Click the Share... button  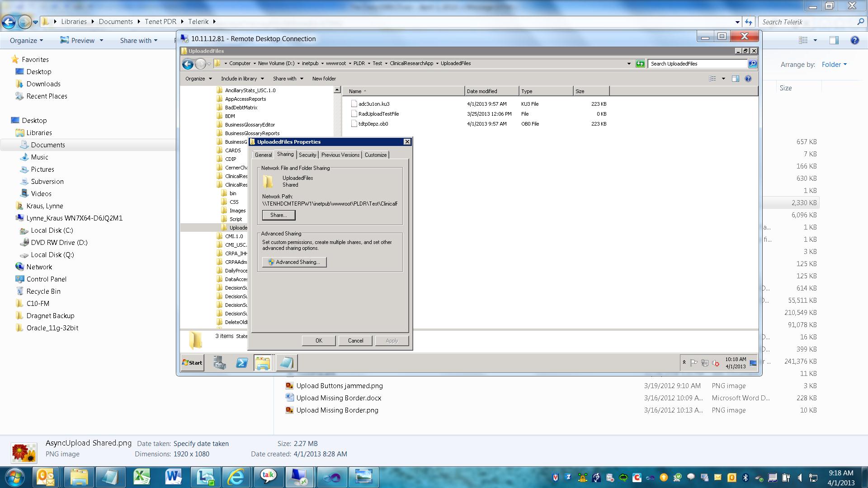278,215
